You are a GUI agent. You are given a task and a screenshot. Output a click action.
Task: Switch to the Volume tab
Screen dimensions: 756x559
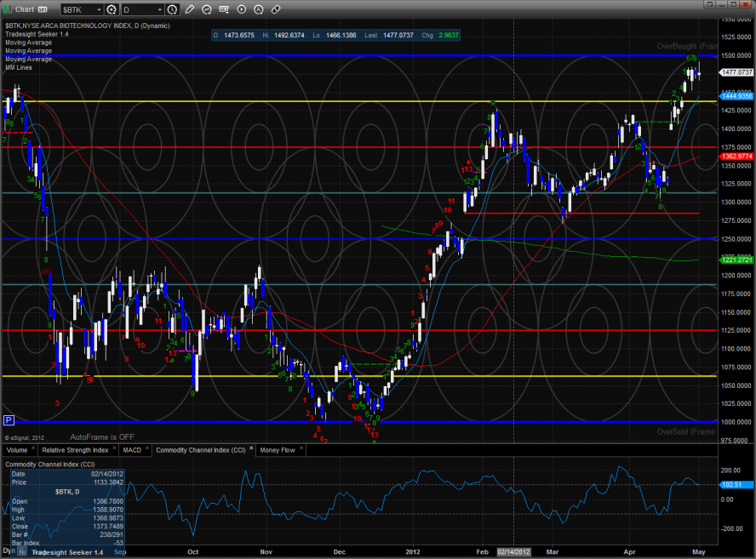(x=17, y=449)
